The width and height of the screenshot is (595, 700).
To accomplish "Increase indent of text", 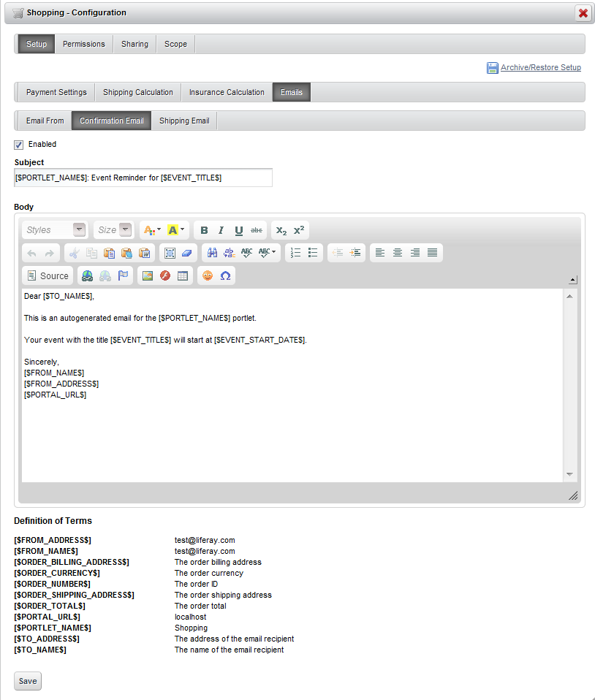I will 355,253.
